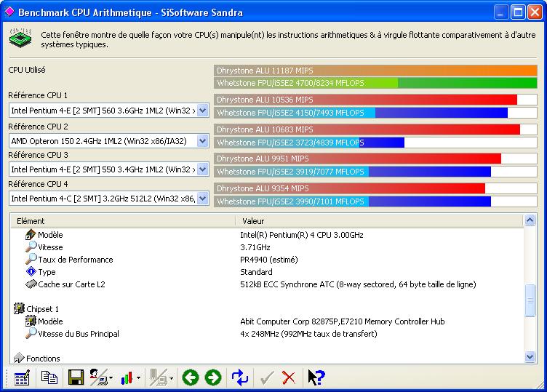Click list scroll down arrow

(x=530, y=356)
